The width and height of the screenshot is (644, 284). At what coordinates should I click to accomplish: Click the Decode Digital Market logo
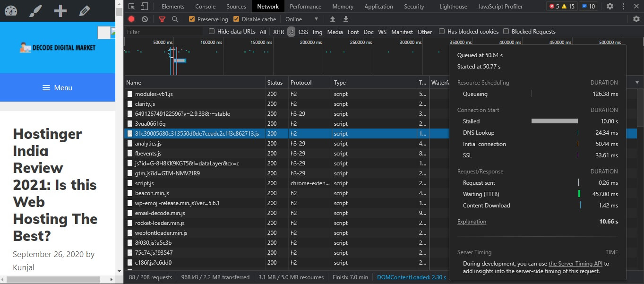tap(58, 47)
